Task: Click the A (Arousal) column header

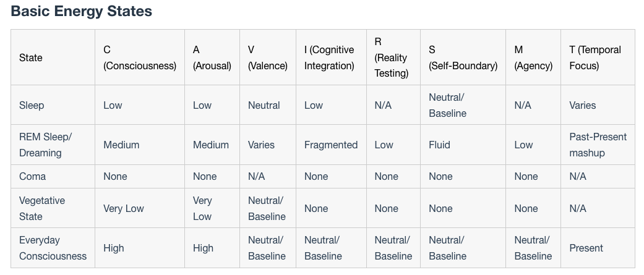Action: pyautogui.click(x=212, y=58)
